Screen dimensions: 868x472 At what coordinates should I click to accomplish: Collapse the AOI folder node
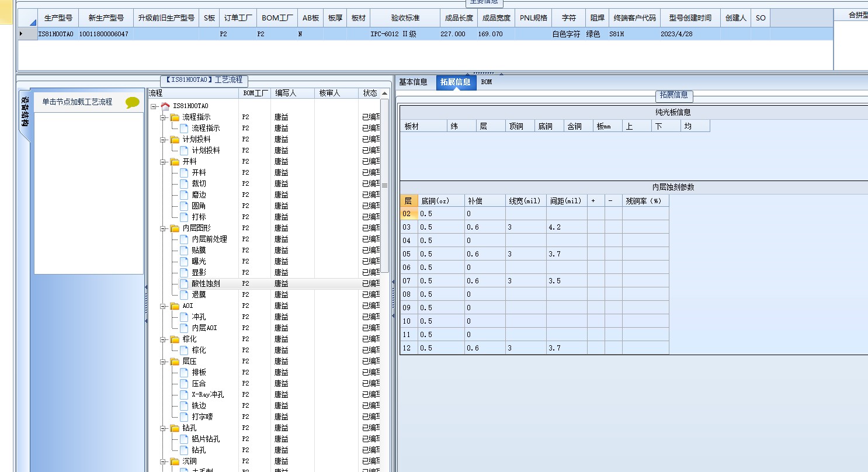[162, 306]
